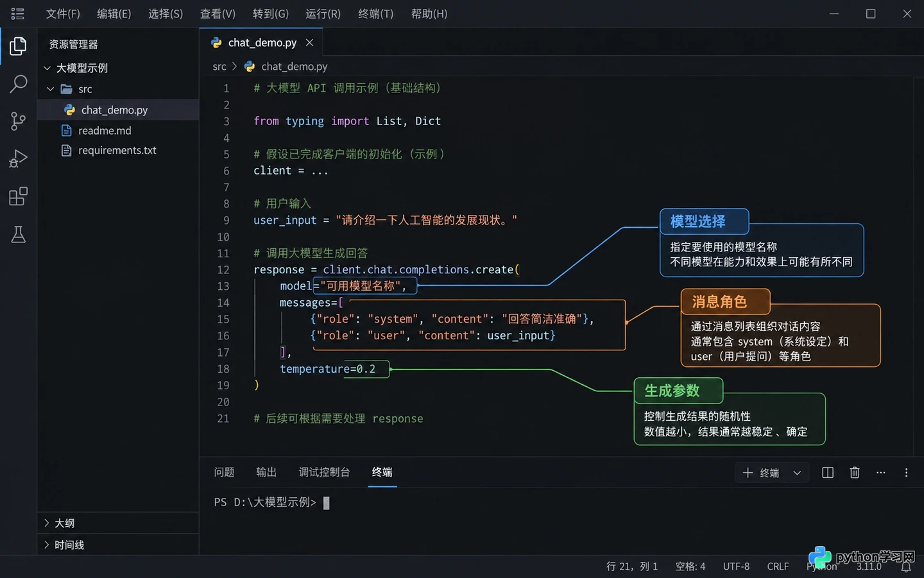
Task: Open the 终端(T) menu
Action: [375, 13]
